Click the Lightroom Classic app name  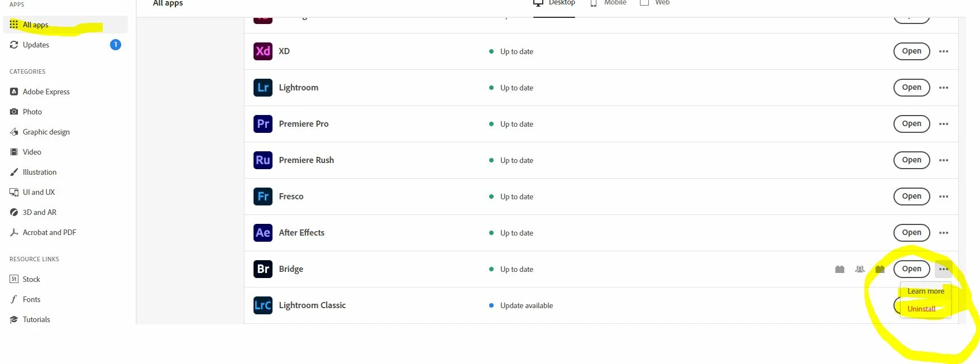[x=312, y=305]
